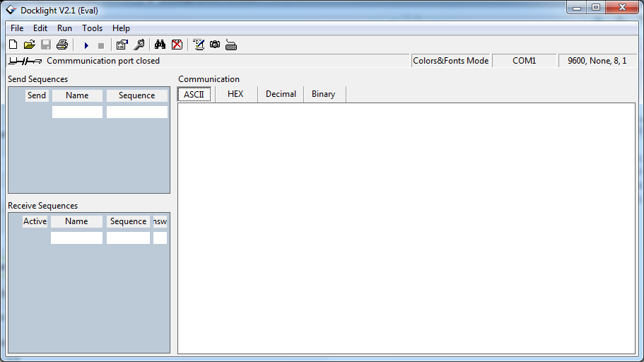
Task: Close the Docklight window
Action: point(622,7)
